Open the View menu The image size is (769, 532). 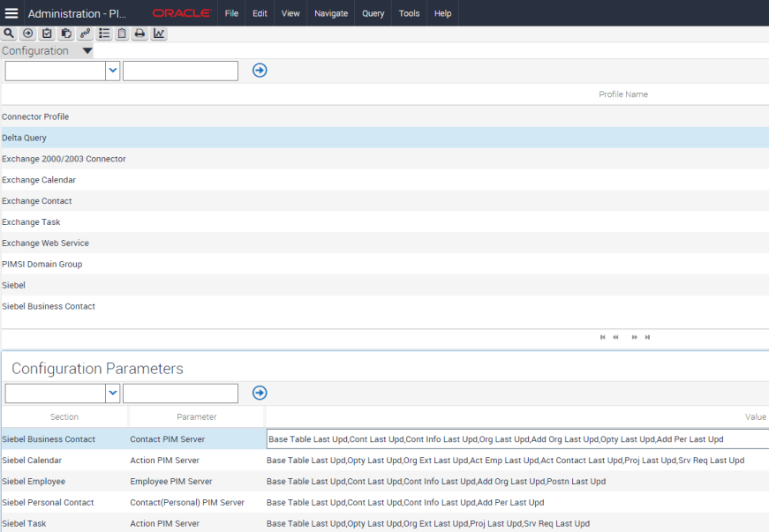point(290,13)
